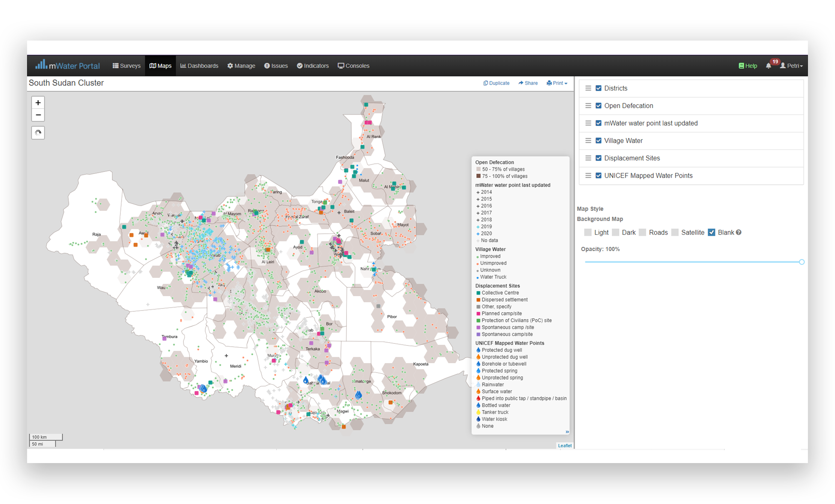Uncheck the Districts layer
This screenshot has width=835, height=504.
(x=599, y=88)
